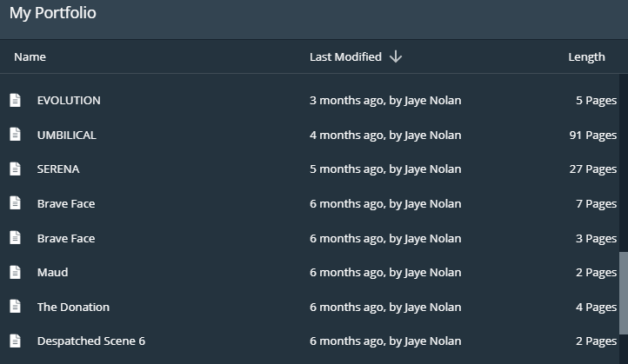Click the document icon beside UMBILICAL
The image size is (628, 364).
coord(15,135)
